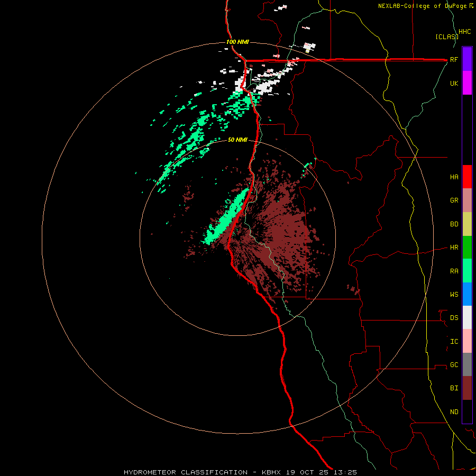Click the [CLAS] legend unit label
The height and width of the screenshot is (476, 476).
coord(447,36)
